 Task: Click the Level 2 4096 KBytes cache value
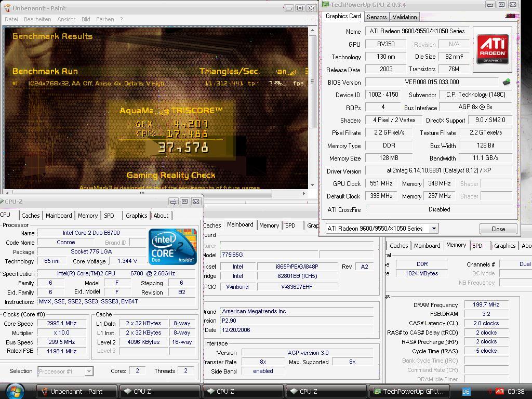click(143, 342)
